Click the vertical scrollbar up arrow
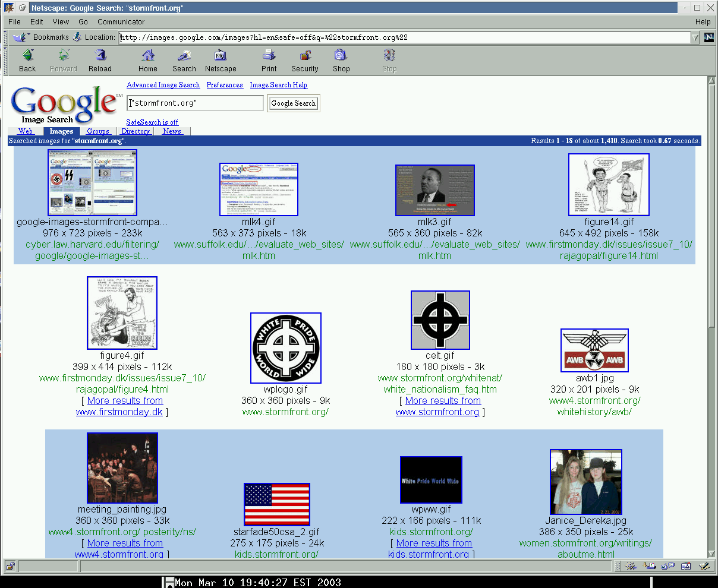 [x=711, y=81]
